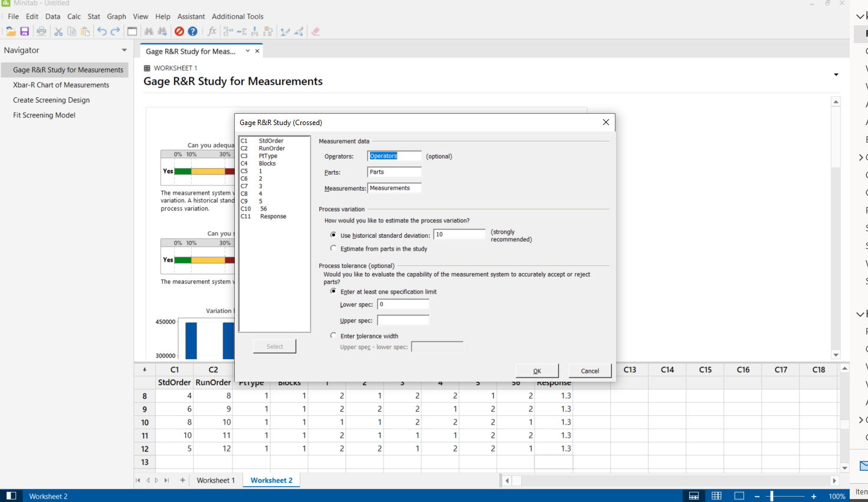This screenshot has width=868, height=502.
Task: Open the Gage R&R tab dropdown chevron
Action: 248,51
